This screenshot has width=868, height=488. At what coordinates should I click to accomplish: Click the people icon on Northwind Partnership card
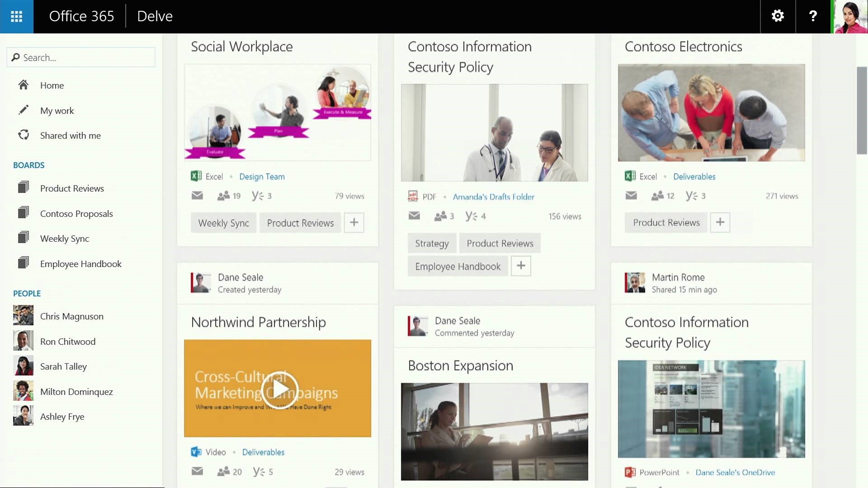tap(223, 472)
